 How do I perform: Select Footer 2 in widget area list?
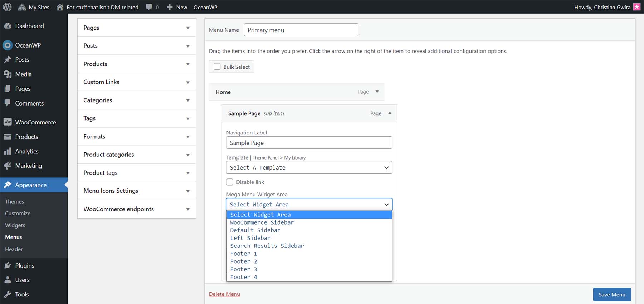tap(244, 261)
